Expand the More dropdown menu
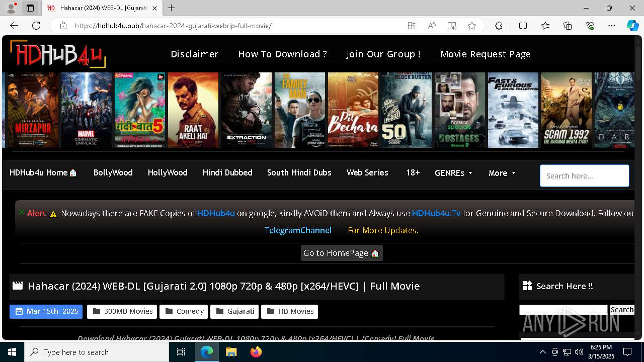This screenshot has width=644, height=362. 502,173
